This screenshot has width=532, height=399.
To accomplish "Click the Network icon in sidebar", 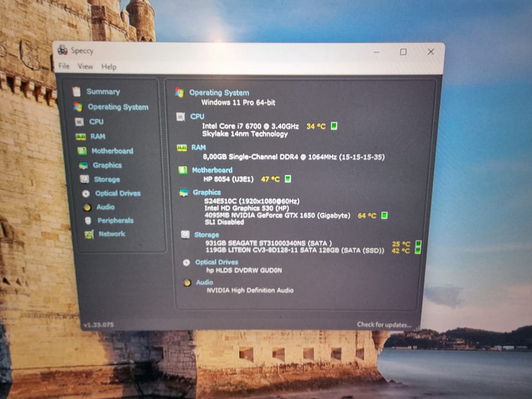I will click(89, 234).
